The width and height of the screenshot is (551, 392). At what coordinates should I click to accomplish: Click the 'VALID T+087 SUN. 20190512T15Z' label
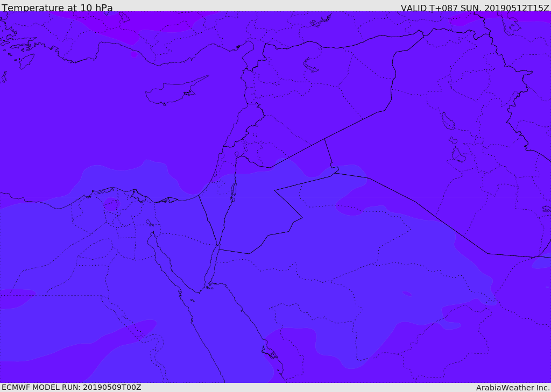475,8
